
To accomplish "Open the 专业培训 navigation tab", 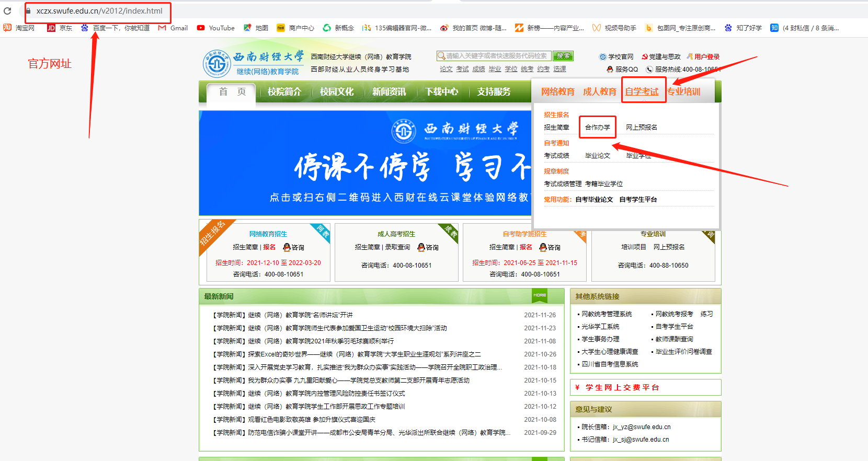I will click(x=683, y=91).
